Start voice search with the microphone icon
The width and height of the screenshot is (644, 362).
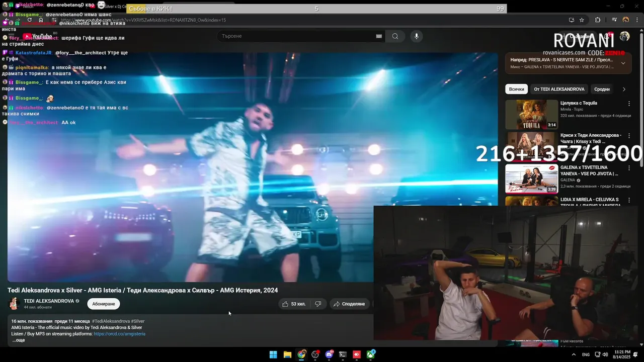[x=416, y=36]
